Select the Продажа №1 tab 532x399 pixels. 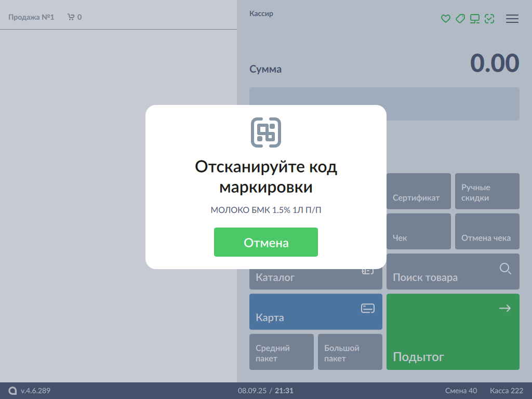pos(31,17)
